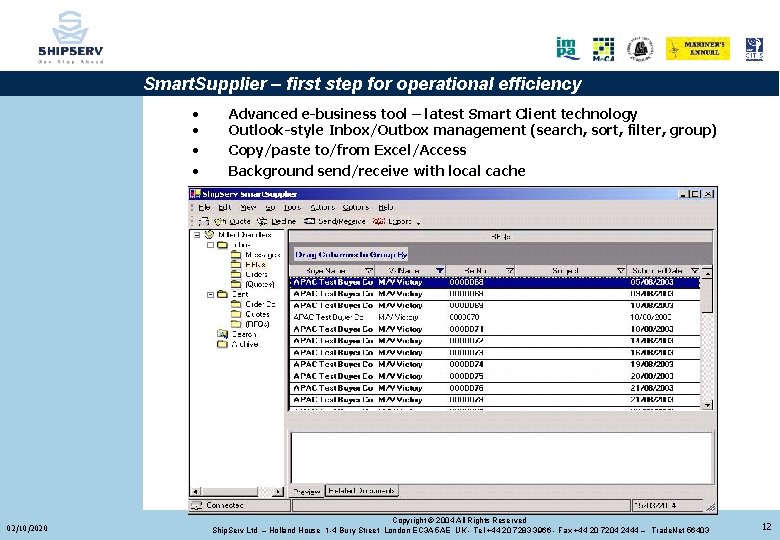Select the row with Ref No 0000074
This screenshot has height=540, width=780.
pyautogui.click(x=494, y=364)
